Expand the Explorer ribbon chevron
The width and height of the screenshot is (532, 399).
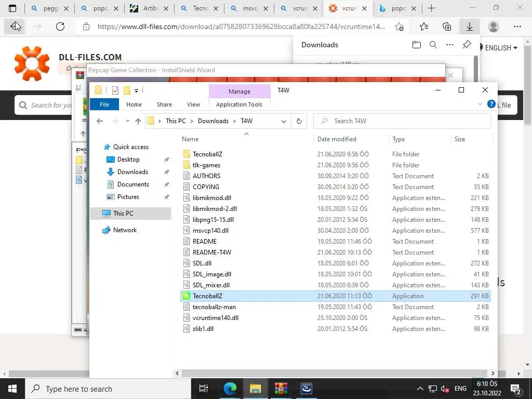tap(480, 104)
